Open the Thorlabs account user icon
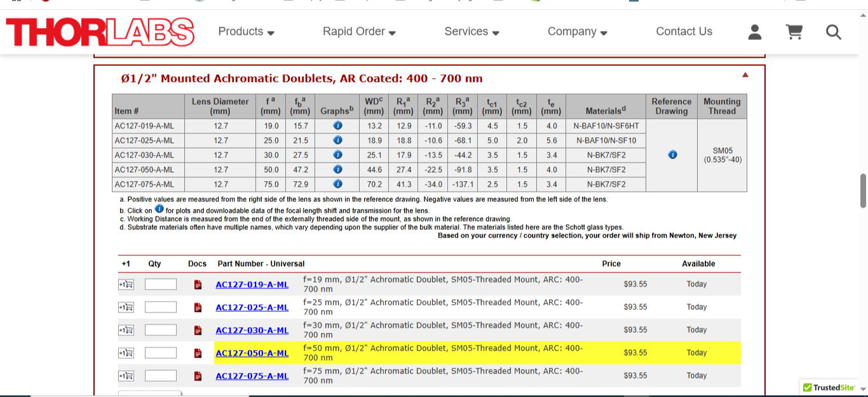The width and height of the screenshot is (868, 397). point(755,32)
